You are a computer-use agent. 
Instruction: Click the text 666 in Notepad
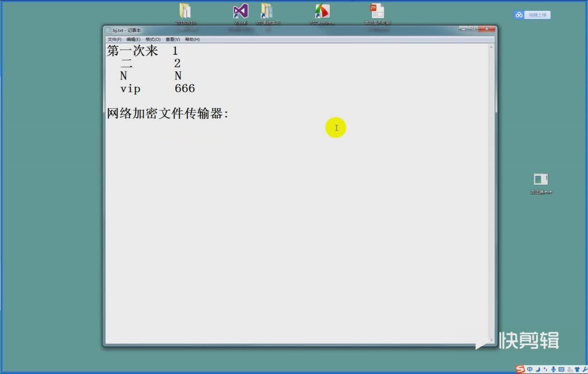pyautogui.click(x=185, y=89)
